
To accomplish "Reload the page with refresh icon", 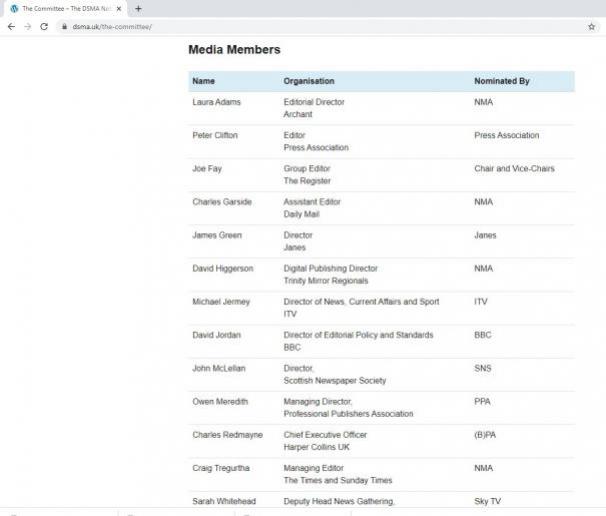I will [x=44, y=27].
